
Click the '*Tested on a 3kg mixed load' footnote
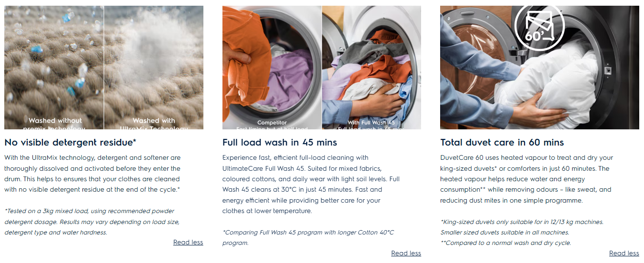point(92,222)
